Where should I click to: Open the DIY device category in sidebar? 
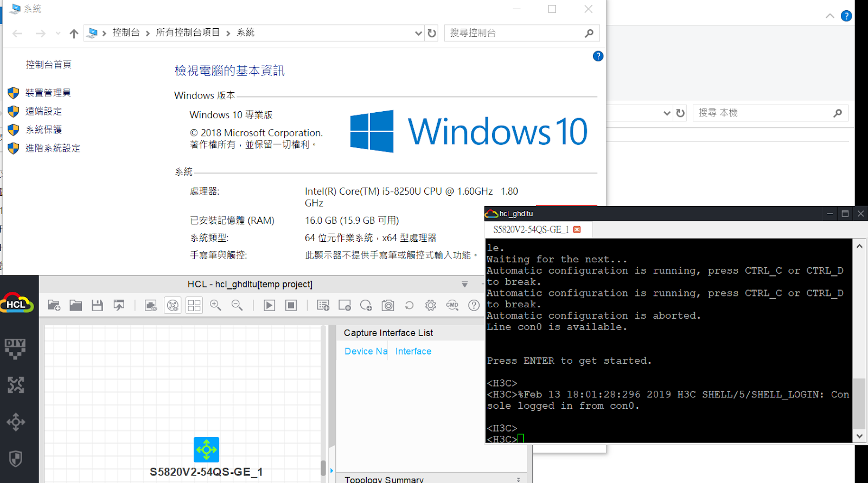click(x=15, y=349)
